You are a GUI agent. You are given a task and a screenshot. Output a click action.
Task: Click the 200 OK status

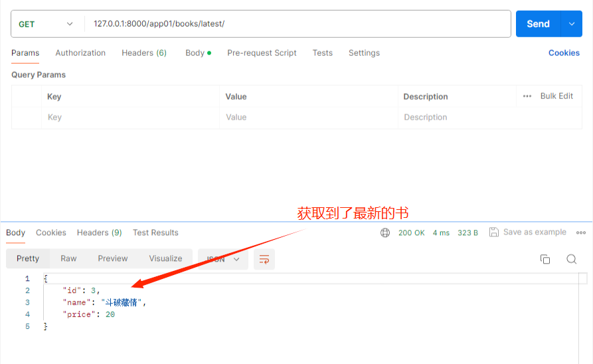tap(412, 233)
